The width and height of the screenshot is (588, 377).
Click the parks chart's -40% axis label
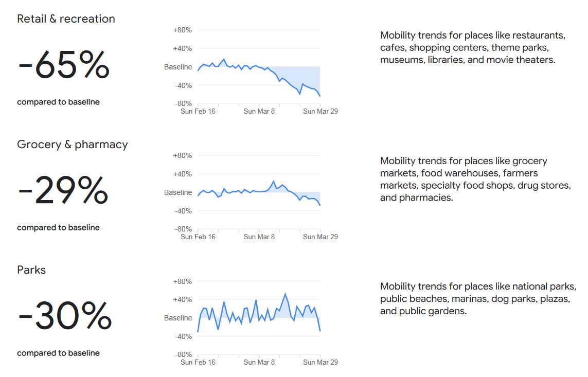click(x=183, y=336)
